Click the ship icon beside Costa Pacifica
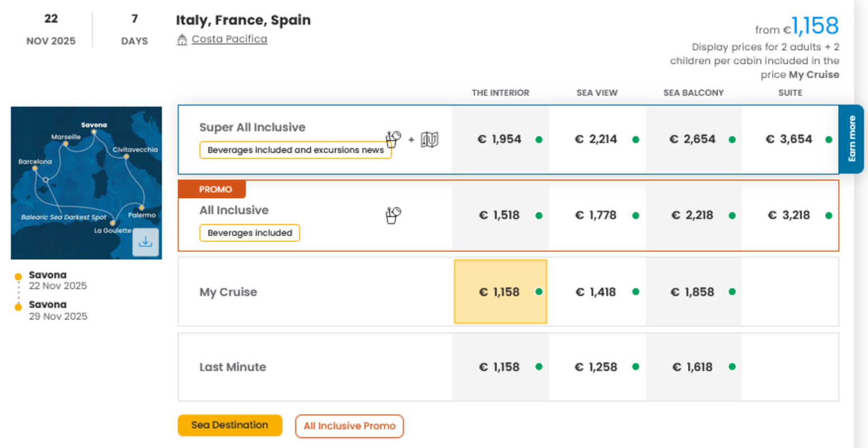 click(182, 40)
